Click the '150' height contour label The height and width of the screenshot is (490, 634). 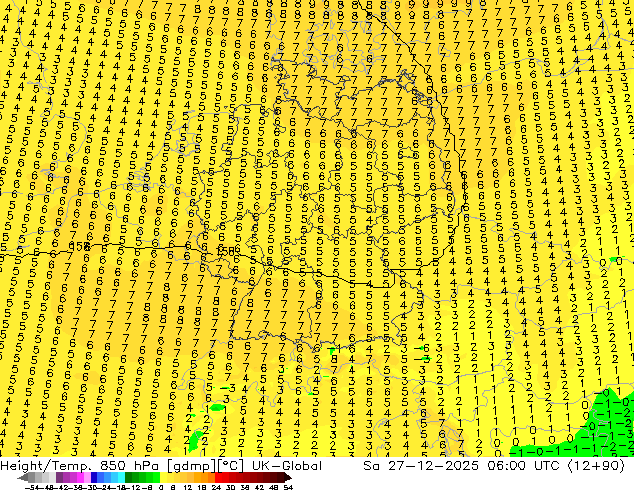(x=225, y=251)
